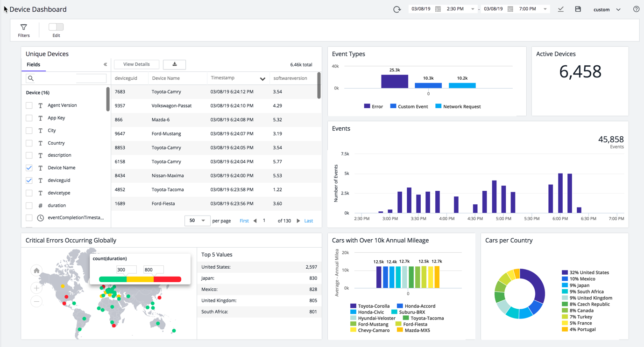The height and width of the screenshot is (347, 644).
Task: Open the end date calendar picker
Action: click(510, 9)
